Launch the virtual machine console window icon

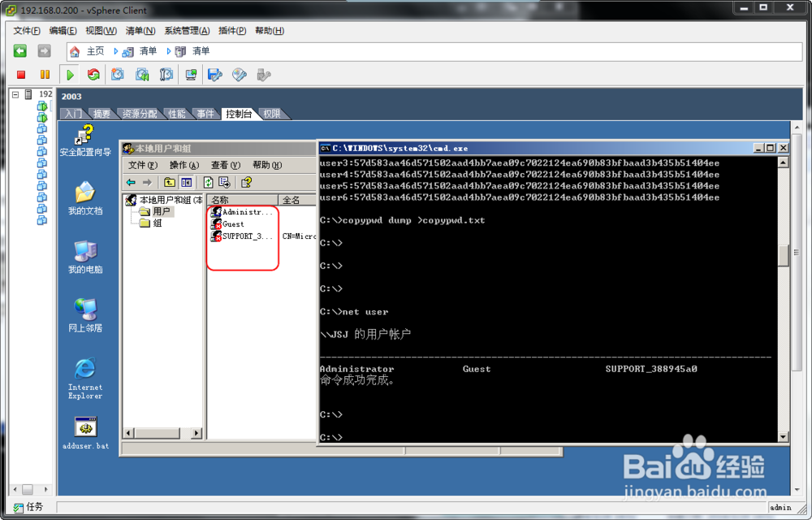click(x=191, y=75)
